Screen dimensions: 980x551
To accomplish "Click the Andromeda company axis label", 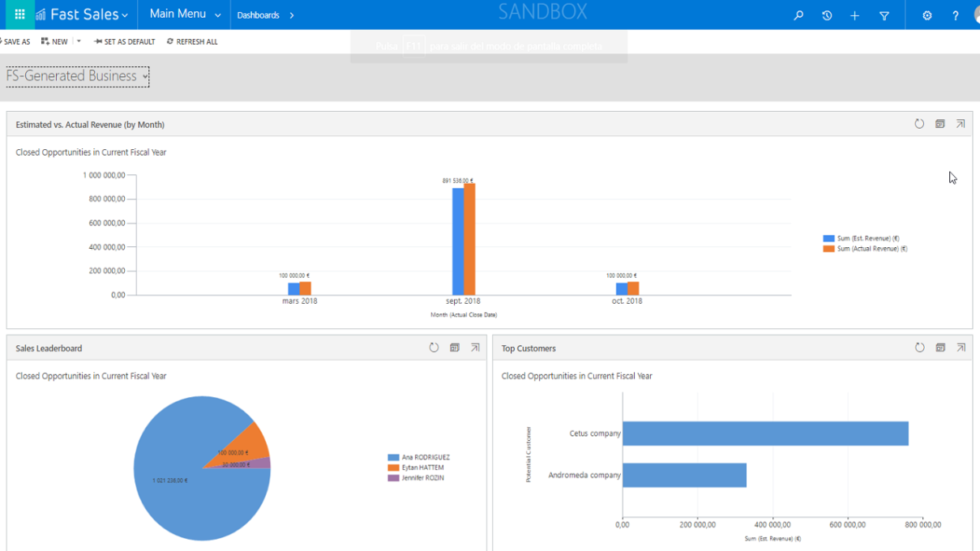I will [x=584, y=475].
